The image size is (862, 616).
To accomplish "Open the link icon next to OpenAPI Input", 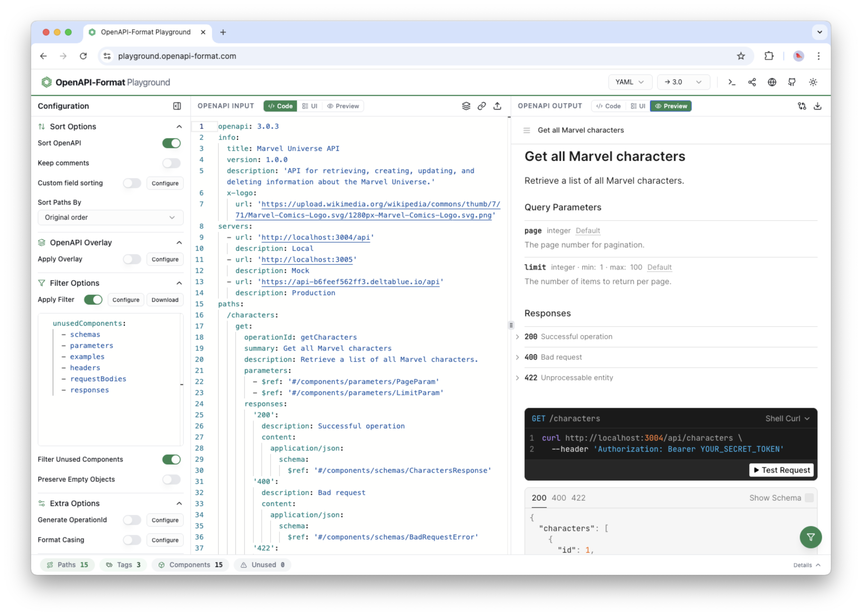I will [x=482, y=106].
